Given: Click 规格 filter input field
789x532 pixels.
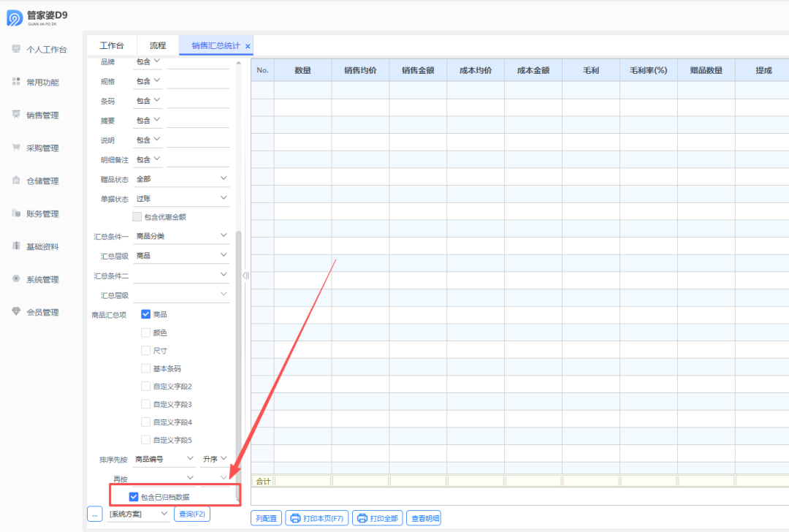Looking at the screenshot, I should pyautogui.click(x=198, y=82).
